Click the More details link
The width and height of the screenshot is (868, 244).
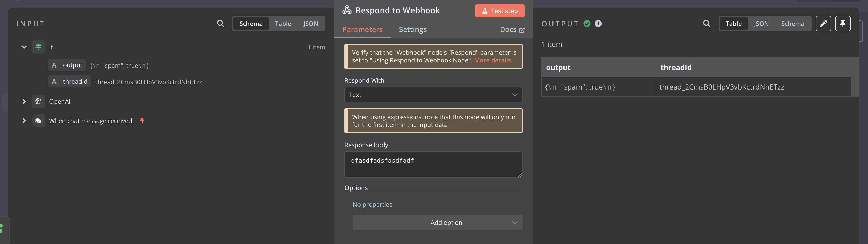click(492, 60)
